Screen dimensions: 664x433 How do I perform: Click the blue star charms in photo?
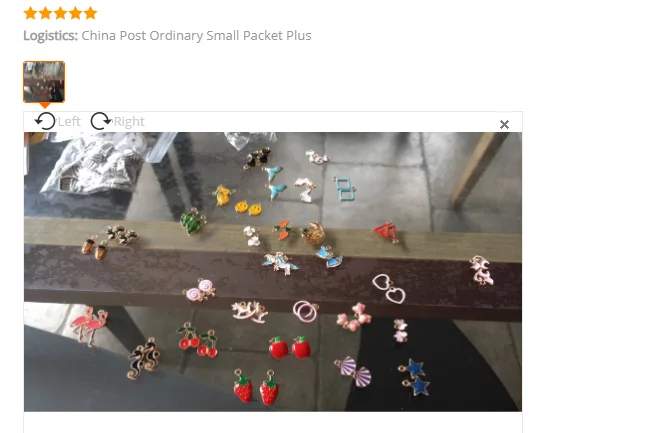coord(415,376)
